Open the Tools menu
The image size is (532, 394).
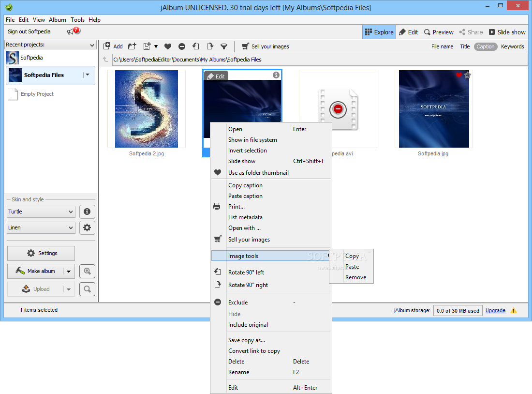(x=78, y=20)
